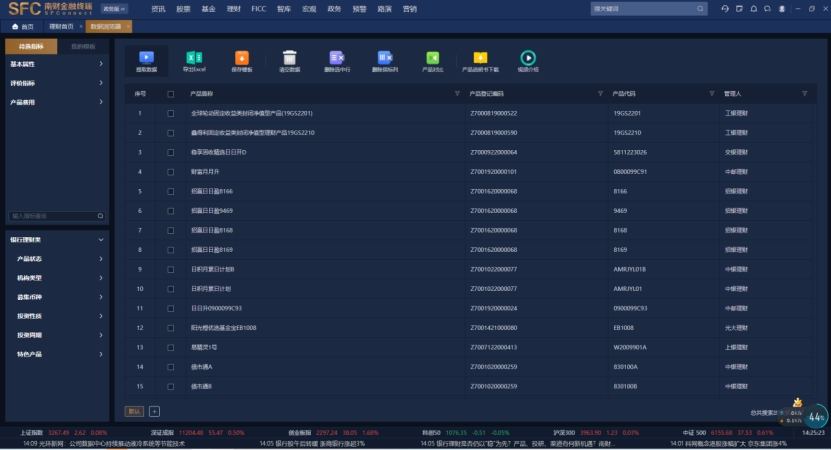This screenshot has height=450, width=831.
Task: Expand the 投资性质 filter
Action: pos(56,316)
